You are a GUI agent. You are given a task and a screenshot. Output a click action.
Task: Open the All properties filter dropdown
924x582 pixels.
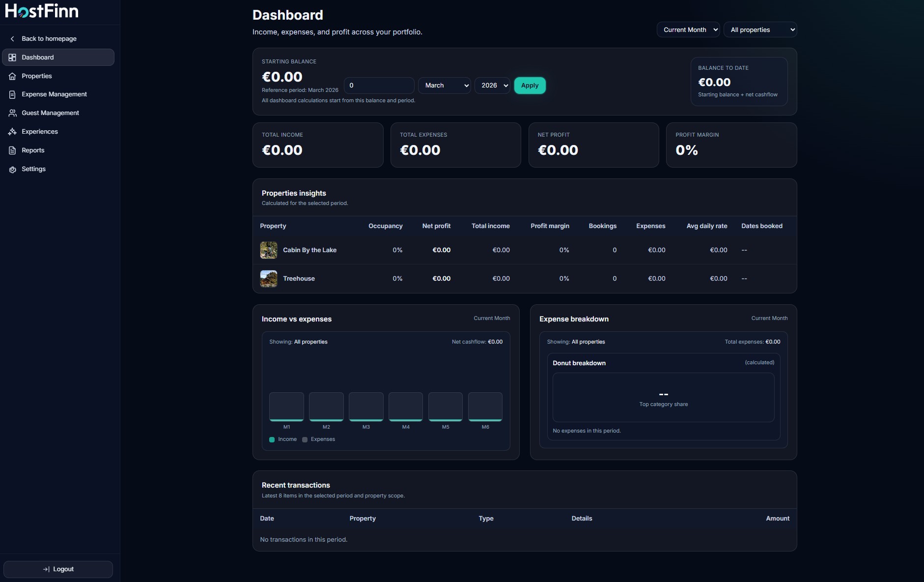(x=760, y=29)
